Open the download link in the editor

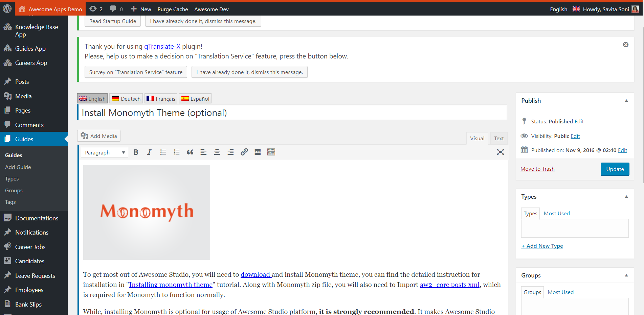coord(256,274)
